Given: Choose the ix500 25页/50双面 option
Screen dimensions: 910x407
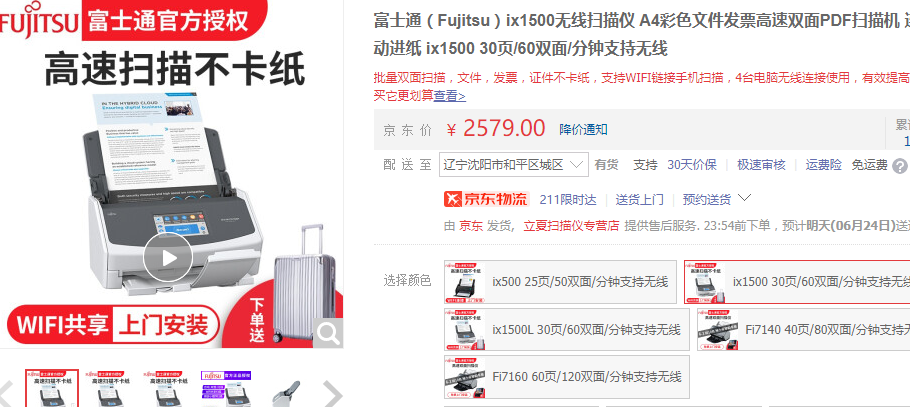Looking at the screenshot, I should (560, 282).
